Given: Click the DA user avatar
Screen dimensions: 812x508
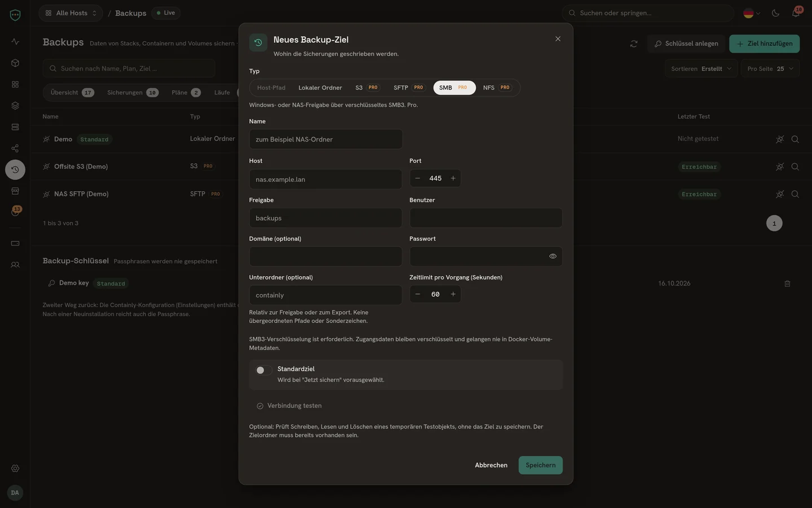Looking at the screenshot, I should (x=15, y=493).
